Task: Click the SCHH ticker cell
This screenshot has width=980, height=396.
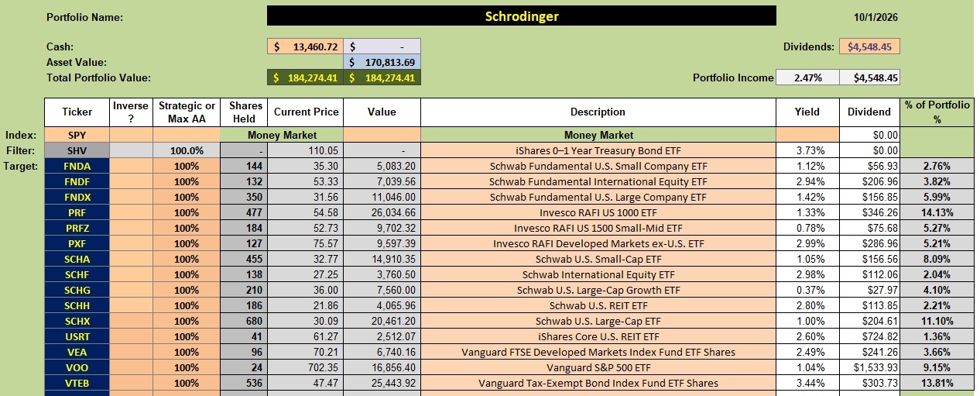Action: tap(77, 305)
